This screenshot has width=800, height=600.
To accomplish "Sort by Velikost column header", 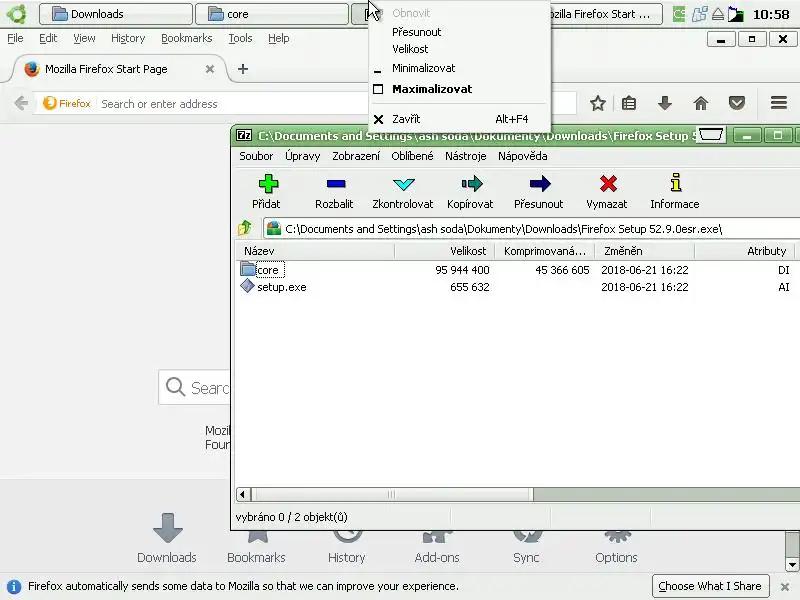I will click(x=444, y=251).
